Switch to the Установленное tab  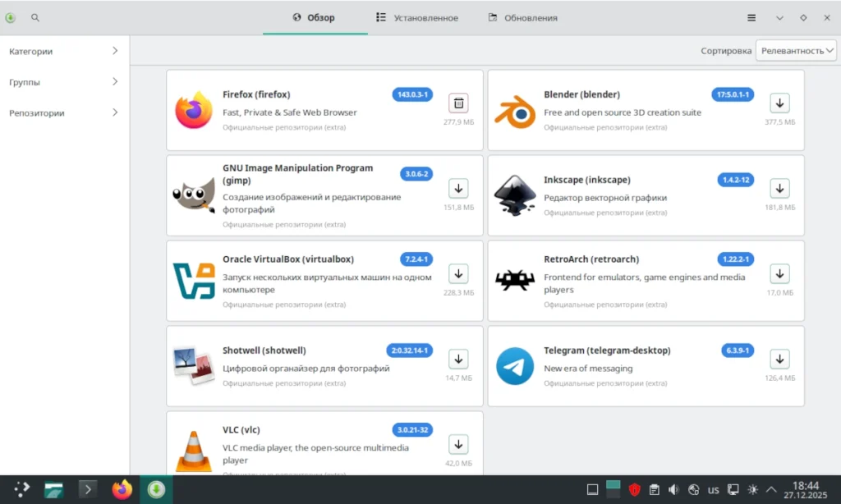pos(417,18)
